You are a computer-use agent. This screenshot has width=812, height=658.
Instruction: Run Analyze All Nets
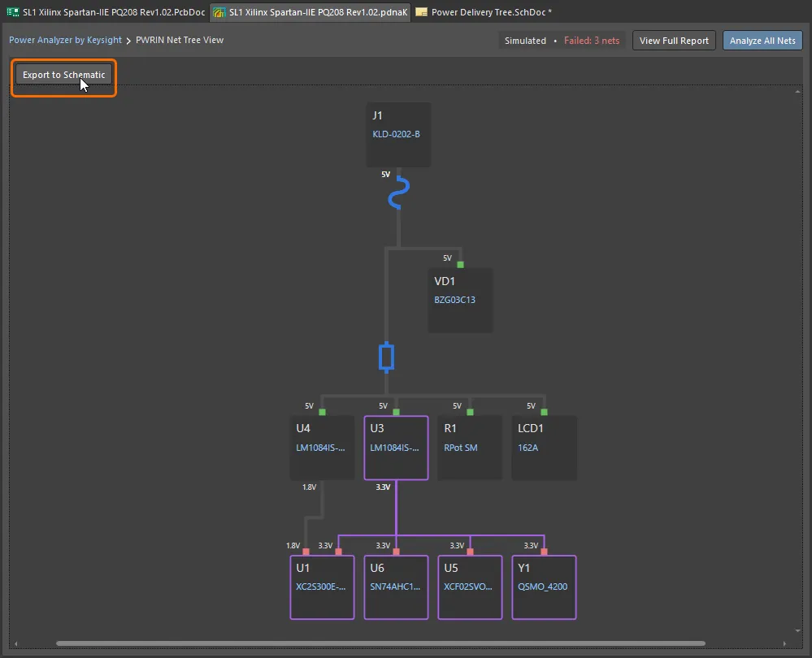coord(762,41)
